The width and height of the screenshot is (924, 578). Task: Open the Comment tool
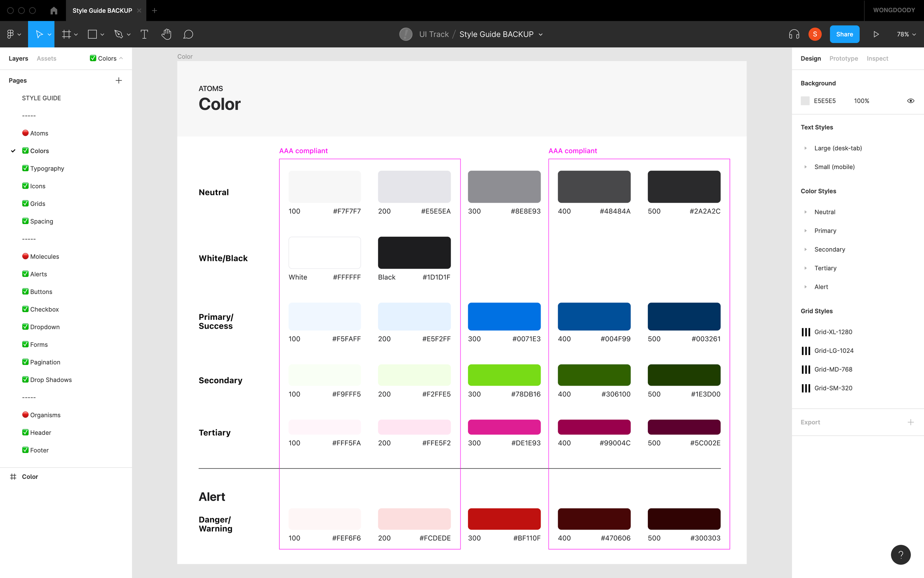click(188, 34)
